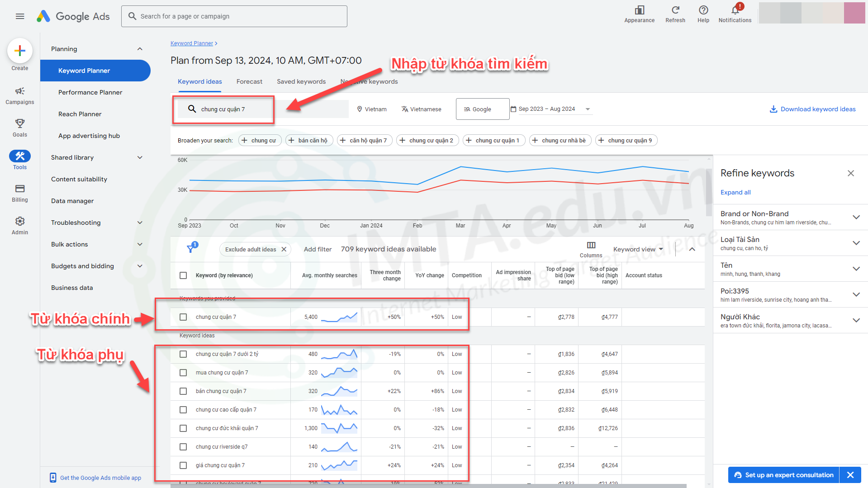The image size is (868, 488).
Task: Expand Troubleshooting menu
Action: pyautogui.click(x=140, y=223)
